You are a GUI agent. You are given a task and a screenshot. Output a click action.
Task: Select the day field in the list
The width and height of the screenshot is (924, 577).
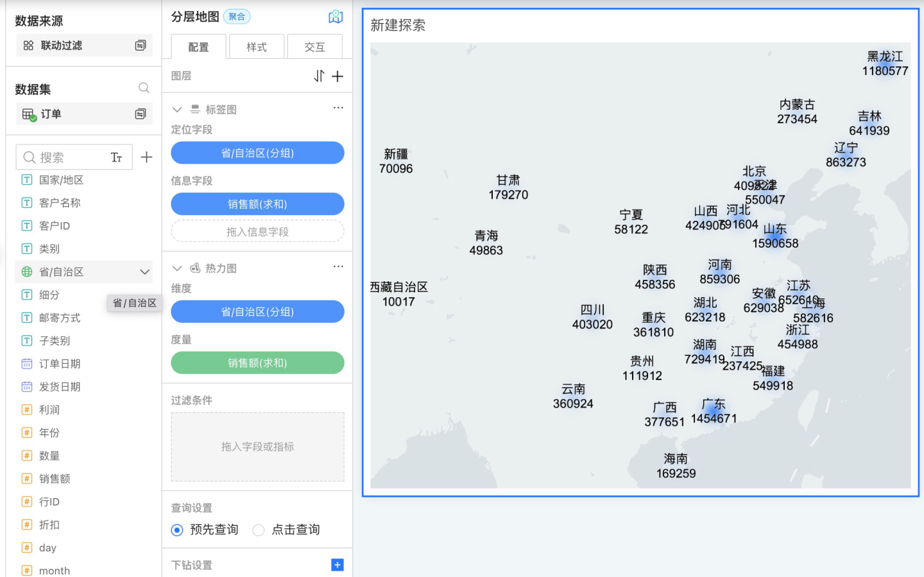tap(47, 548)
